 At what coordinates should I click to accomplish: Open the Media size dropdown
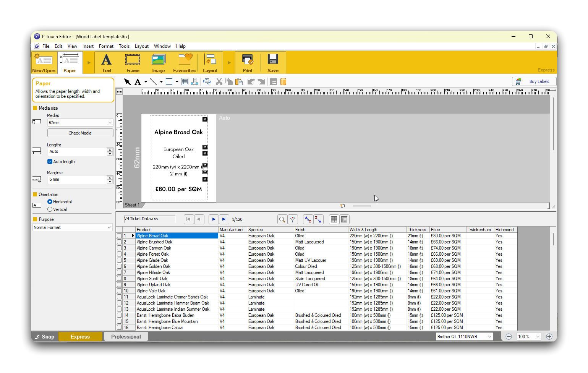click(80, 123)
